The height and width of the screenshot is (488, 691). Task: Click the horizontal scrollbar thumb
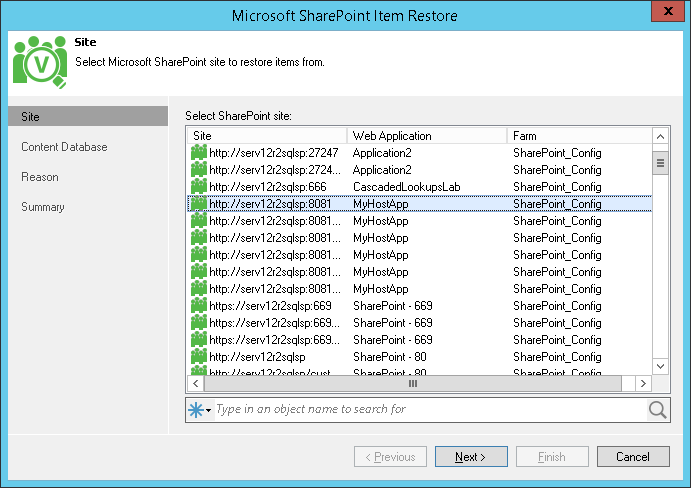[x=413, y=384]
